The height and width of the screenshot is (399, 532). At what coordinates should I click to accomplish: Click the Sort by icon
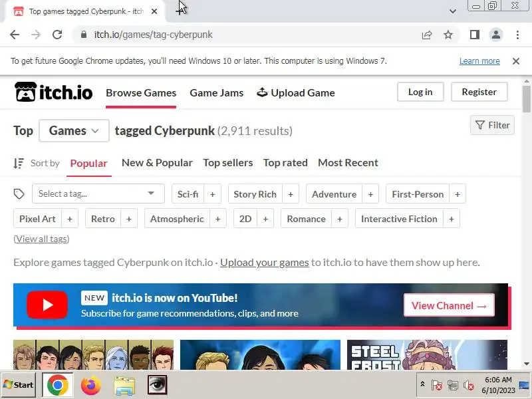[x=19, y=163]
